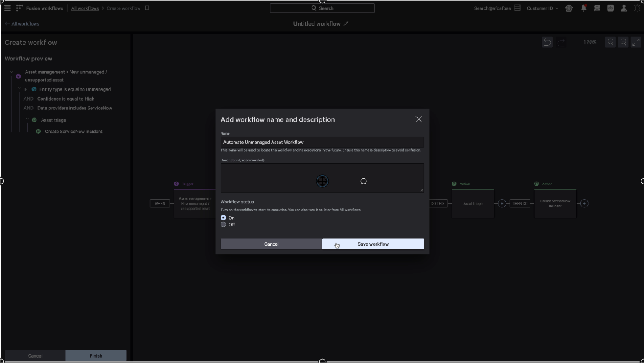
Task: Toggle the light theme sun icon
Action: pyautogui.click(x=637, y=8)
